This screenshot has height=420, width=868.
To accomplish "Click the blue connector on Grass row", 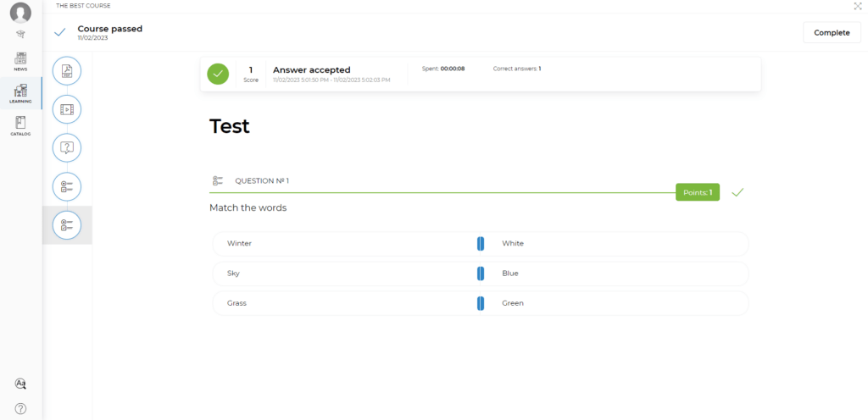I will tap(481, 303).
